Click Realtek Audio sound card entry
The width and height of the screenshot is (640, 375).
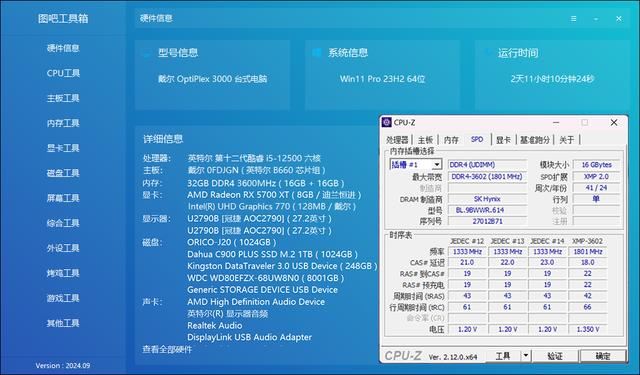(215, 326)
